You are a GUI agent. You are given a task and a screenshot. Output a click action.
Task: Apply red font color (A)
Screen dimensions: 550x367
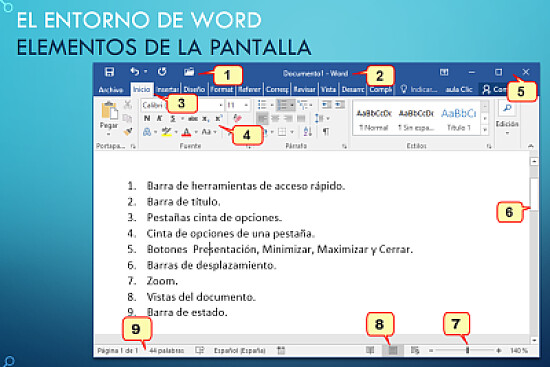pyautogui.click(x=187, y=132)
